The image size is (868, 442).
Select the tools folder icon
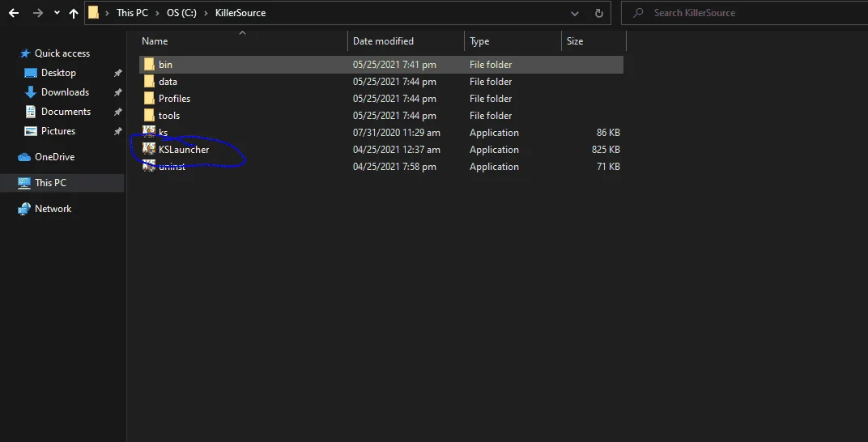point(149,116)
